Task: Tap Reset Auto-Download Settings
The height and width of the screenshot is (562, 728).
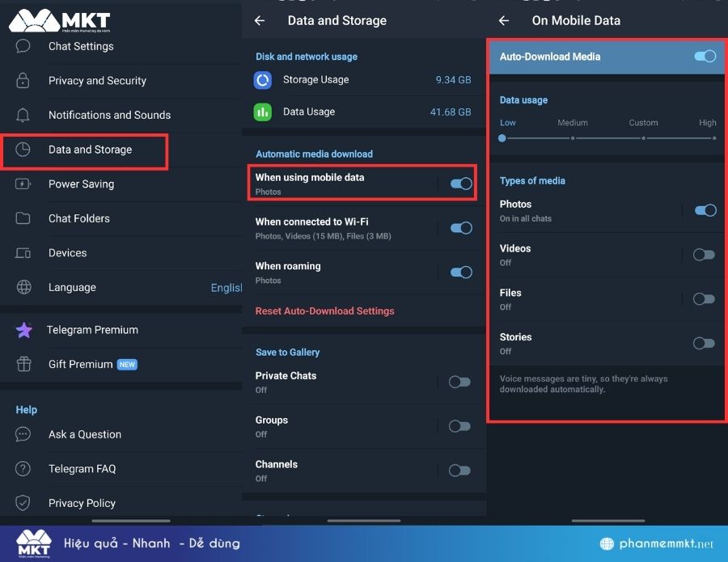Action: [324, 311]
